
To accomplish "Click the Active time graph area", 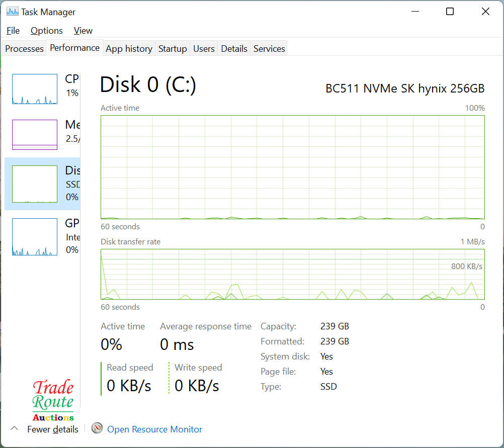I will pos(292,167).
